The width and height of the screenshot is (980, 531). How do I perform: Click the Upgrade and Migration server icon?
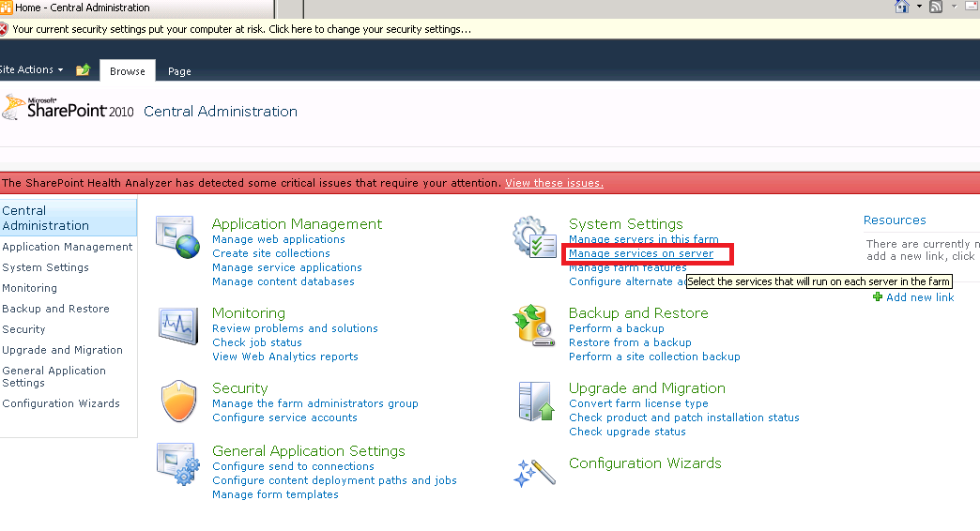pos(536,401)
